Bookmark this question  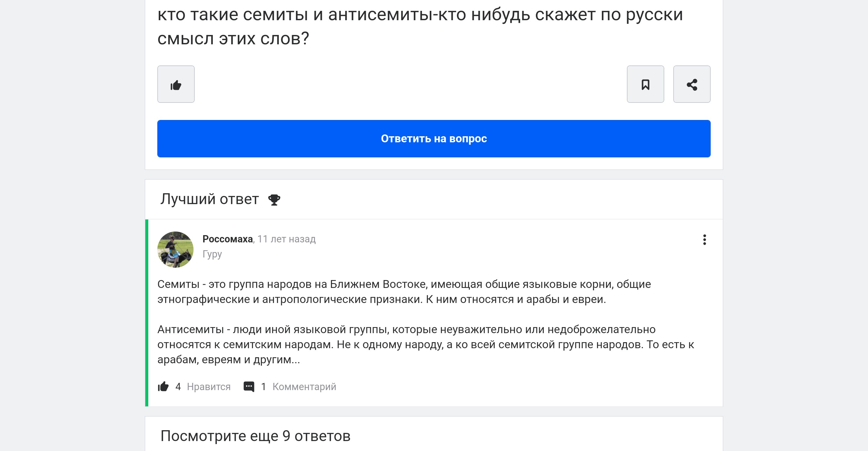[x=645, y=84]
